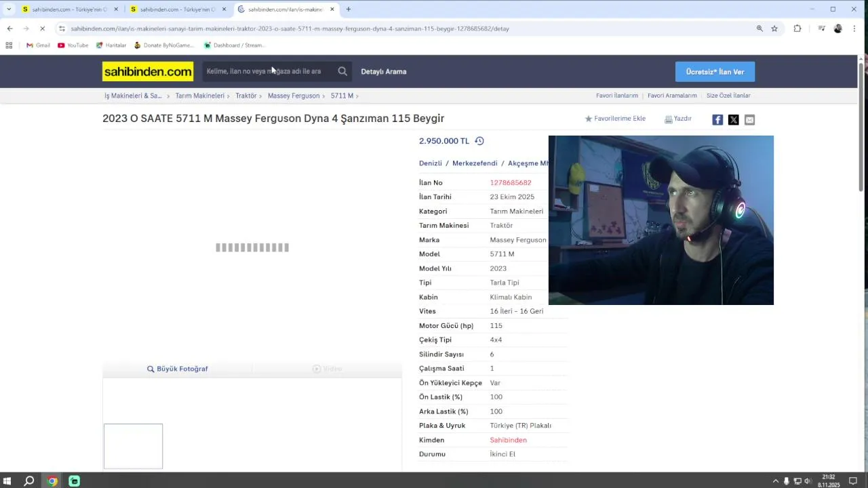Open Favori İlanlarım
868x488 pixels.
(x=617, y=96)
